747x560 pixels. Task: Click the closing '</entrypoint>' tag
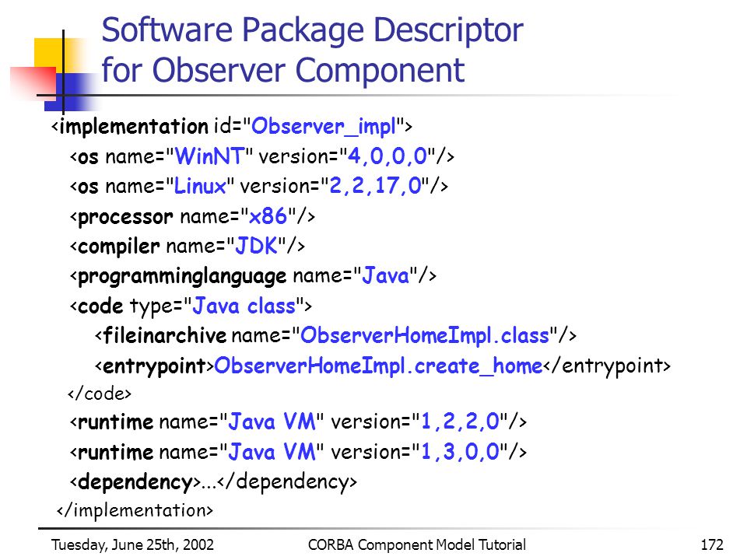pos(607,366)
